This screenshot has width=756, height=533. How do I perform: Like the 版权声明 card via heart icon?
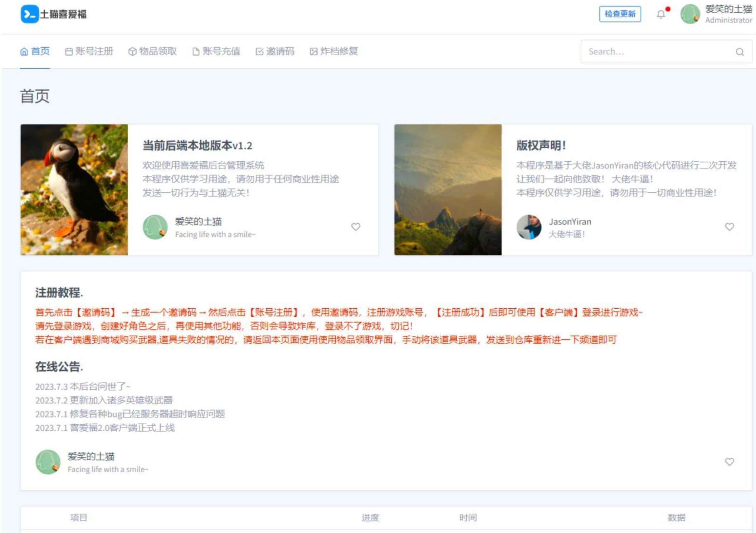(x=729, y=227)
